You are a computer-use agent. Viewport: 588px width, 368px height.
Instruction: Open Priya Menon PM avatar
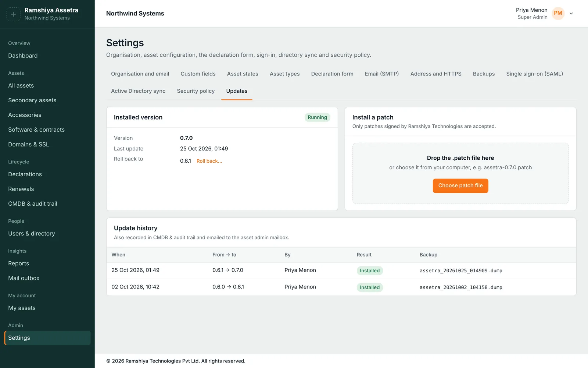558,13
